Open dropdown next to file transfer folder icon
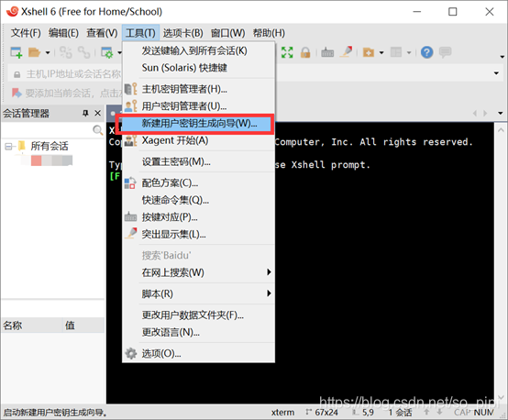The image size is (508, 420). point(381,52)
